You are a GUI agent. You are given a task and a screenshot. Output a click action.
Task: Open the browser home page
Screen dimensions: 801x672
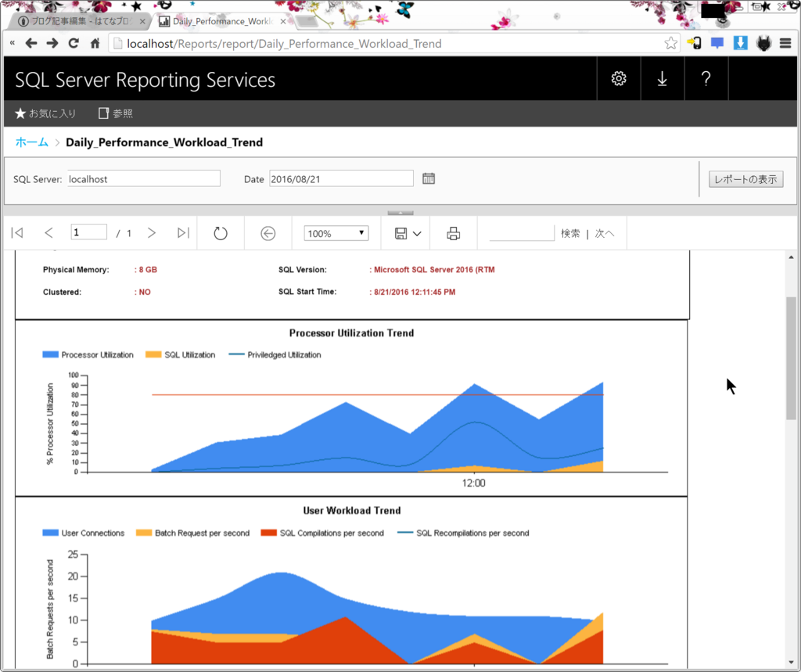(95, 44)
